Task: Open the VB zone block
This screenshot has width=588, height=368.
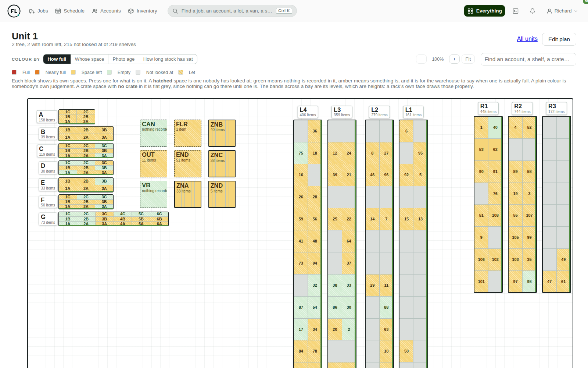Action: coord(154,194)
